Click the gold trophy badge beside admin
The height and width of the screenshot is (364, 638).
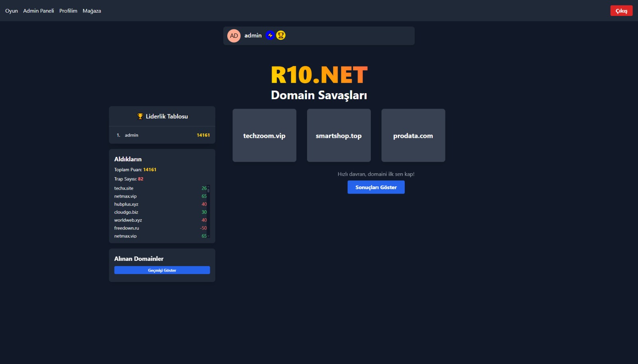coord(281,35)
